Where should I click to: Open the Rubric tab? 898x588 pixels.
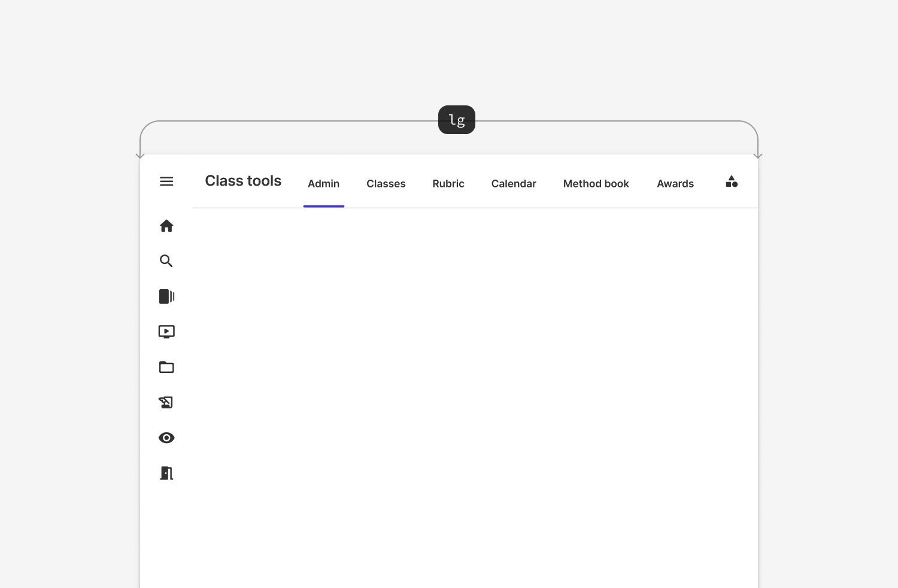point(448,184)
